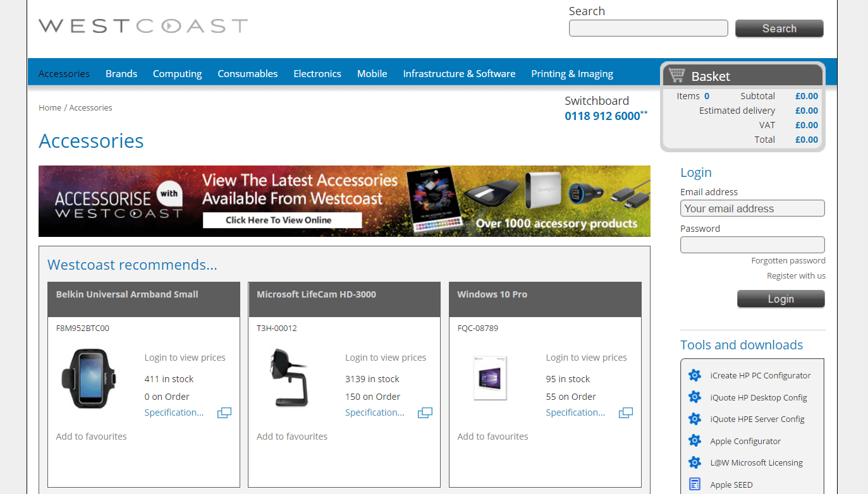Screen dimensions: 868x494
Task: Click the Belkin armband product image
Action: point(89,378)
